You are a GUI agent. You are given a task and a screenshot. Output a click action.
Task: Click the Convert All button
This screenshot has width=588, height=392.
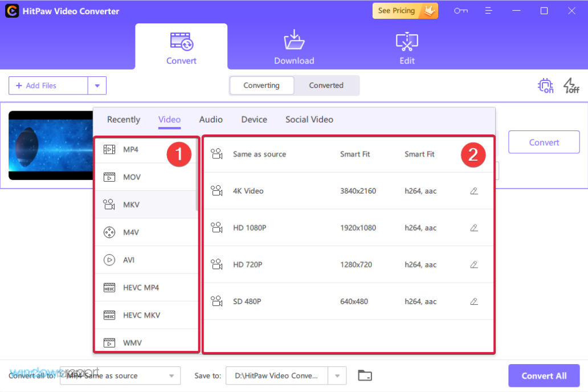point(544,375)
